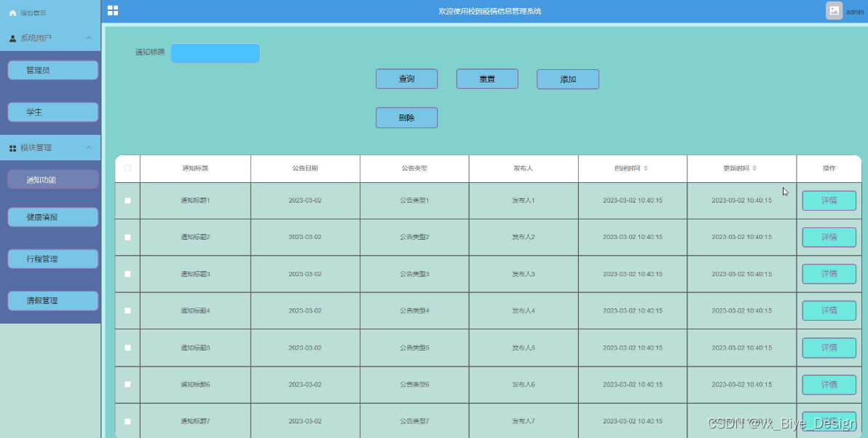Open the 请假管理 menu item
This screenshot has width=868, height=438.
[53, 301]
